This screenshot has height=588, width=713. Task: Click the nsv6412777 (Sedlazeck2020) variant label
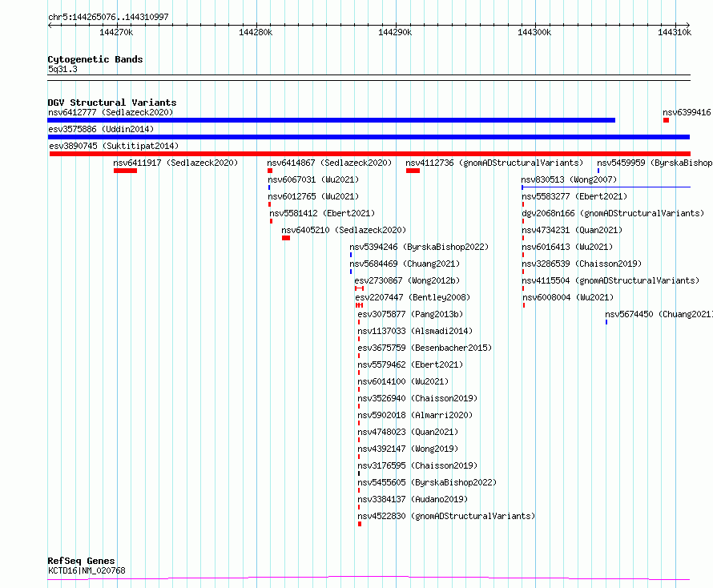[111, 112]
